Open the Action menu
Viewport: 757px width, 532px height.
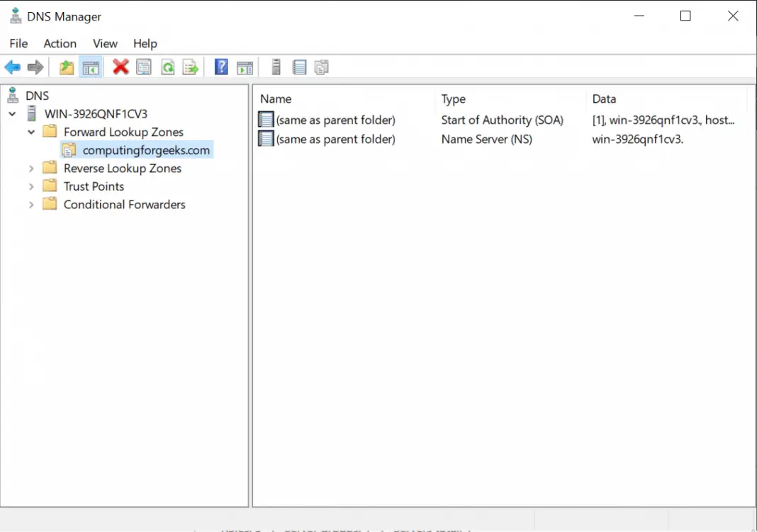[60, 43]
